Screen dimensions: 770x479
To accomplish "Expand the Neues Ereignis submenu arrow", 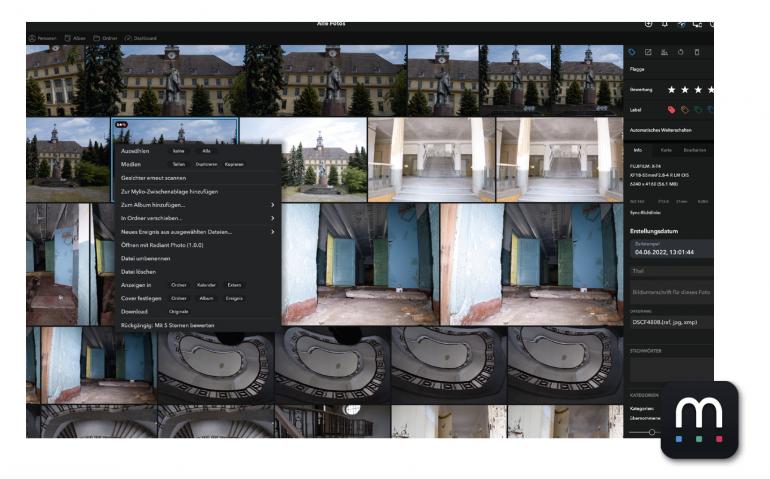I will [273, 231].
